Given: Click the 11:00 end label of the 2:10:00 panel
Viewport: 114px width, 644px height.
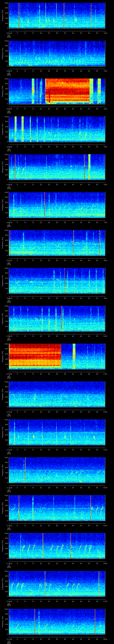Looking at the screenshot, I should click(105, 374).
